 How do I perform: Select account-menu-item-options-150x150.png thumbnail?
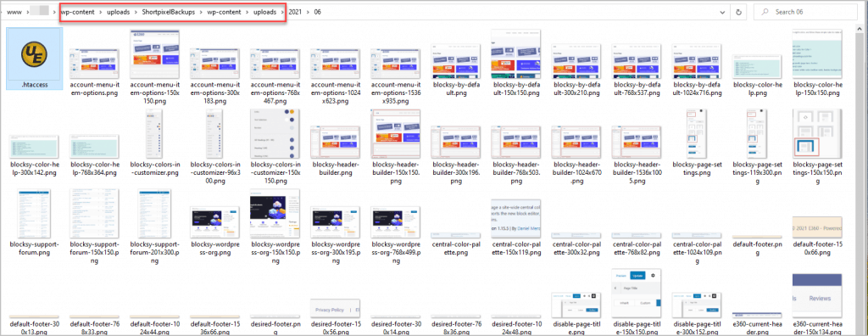pos(154,54)
